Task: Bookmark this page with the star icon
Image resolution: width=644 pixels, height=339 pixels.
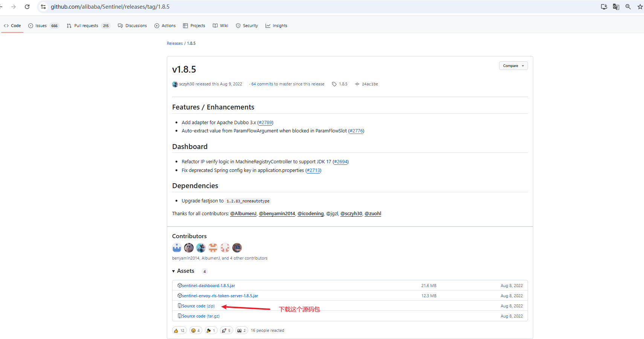Action: tap(640, 7)
